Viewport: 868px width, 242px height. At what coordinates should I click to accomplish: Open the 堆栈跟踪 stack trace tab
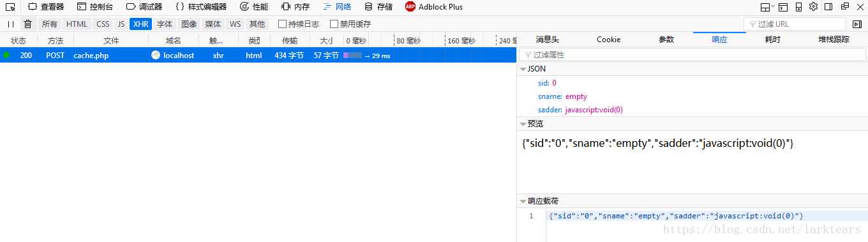click(x=834, y=40)
